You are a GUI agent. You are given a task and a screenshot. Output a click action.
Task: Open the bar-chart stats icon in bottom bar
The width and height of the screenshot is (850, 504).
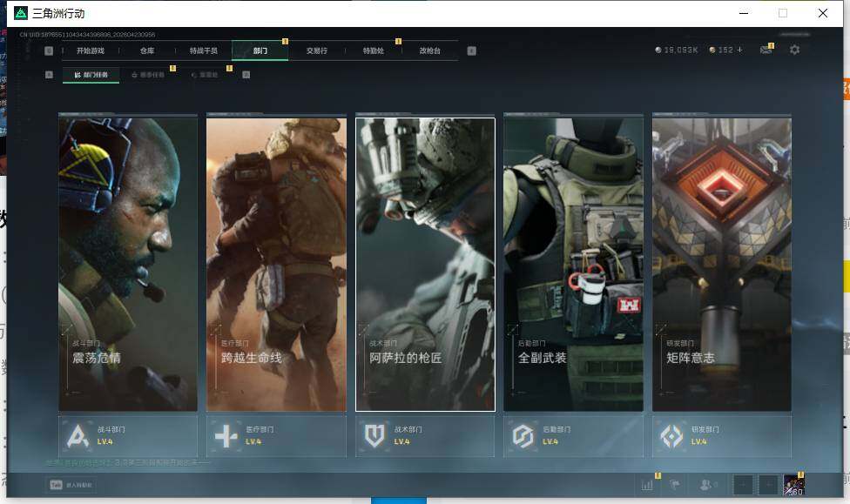tap(647, 485)
